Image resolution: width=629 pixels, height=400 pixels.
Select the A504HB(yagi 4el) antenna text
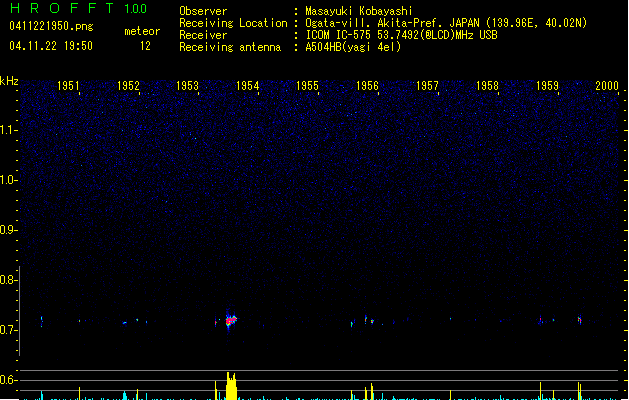(x=353, y=47)
